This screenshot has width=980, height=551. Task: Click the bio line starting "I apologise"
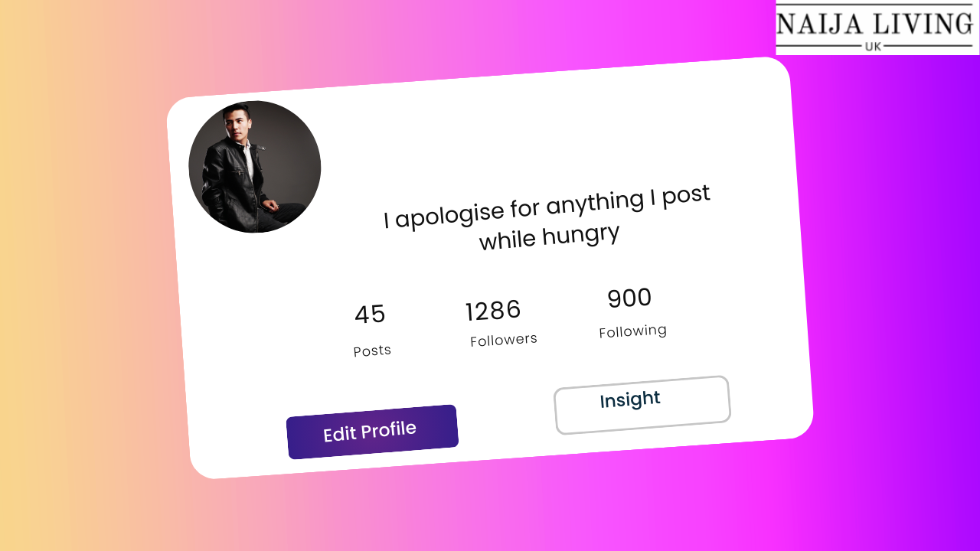tap(547, 206)
